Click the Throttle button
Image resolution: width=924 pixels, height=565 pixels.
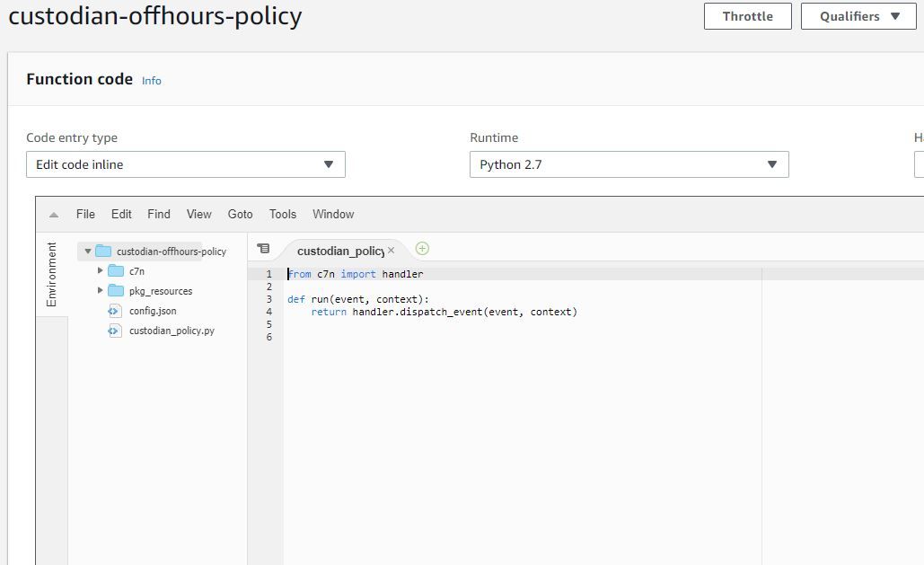click(747, 15)
